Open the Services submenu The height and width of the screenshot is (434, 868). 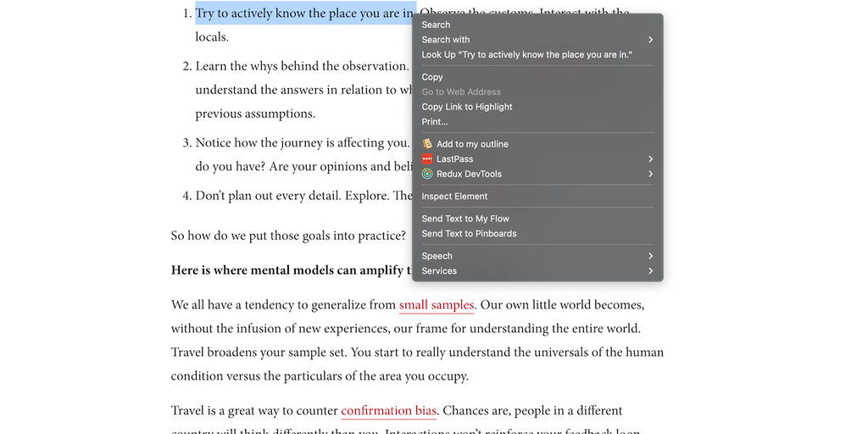(x=439, y=270)
